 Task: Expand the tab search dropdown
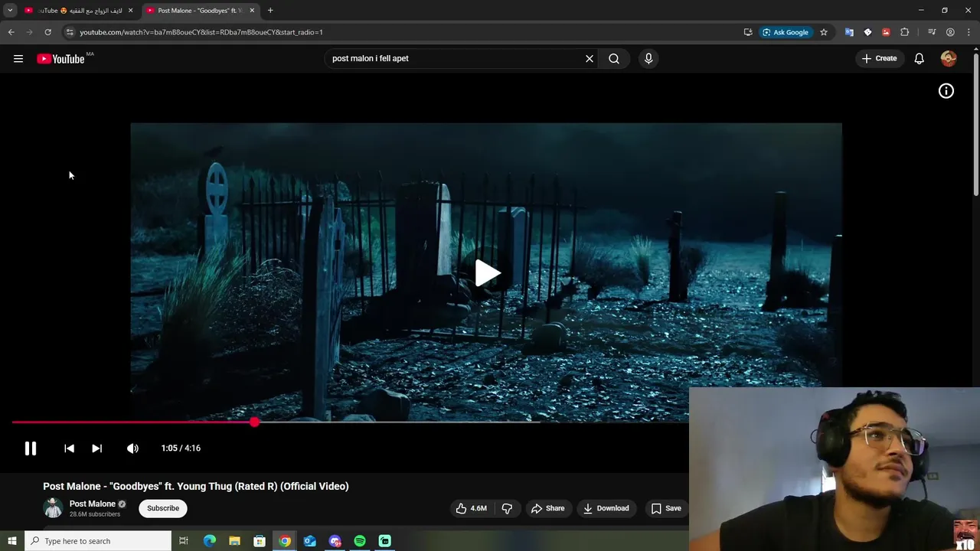[x=10, y=11]
